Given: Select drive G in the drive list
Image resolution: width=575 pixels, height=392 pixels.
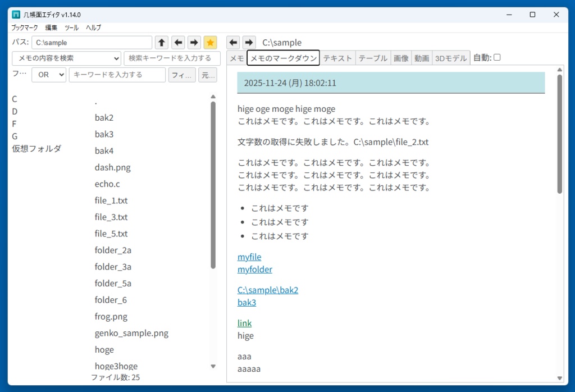Looking at the screenshot, I should pos(15,136).
